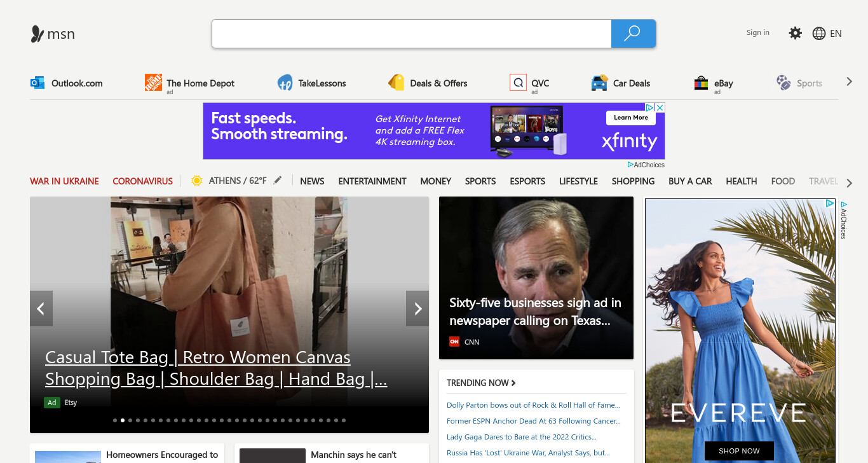Open the SPORTS category
868x463 pixels.
click(480, 181)
